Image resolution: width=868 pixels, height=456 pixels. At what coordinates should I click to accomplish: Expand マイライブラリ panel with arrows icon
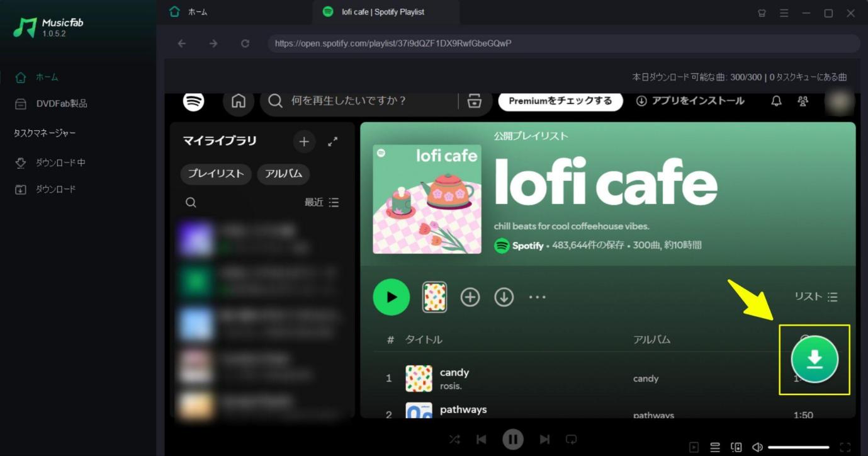pyautogui.click(x=333, y=142)
